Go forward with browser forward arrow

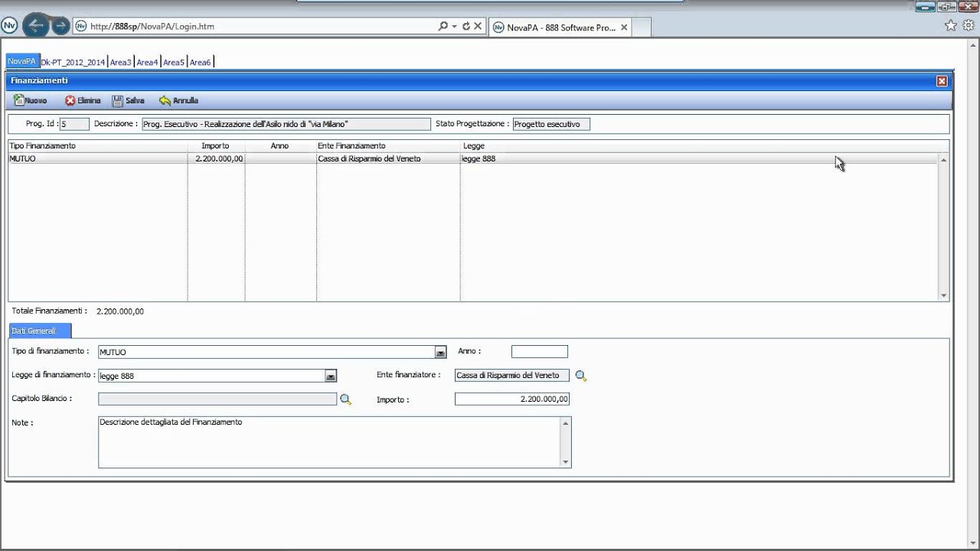tap(60, 25)
